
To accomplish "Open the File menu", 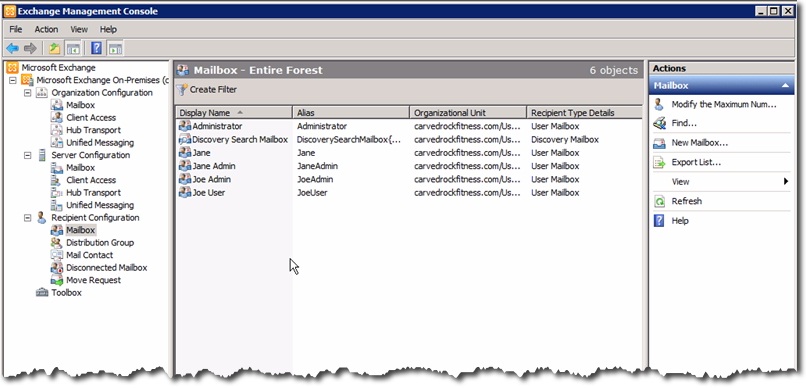I will pos(16,29).
